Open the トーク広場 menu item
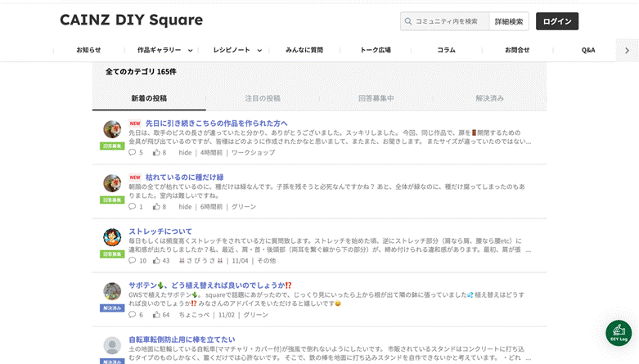Image resolution: width=639 pixels, height=364 pixels. (x=376, y=50)
